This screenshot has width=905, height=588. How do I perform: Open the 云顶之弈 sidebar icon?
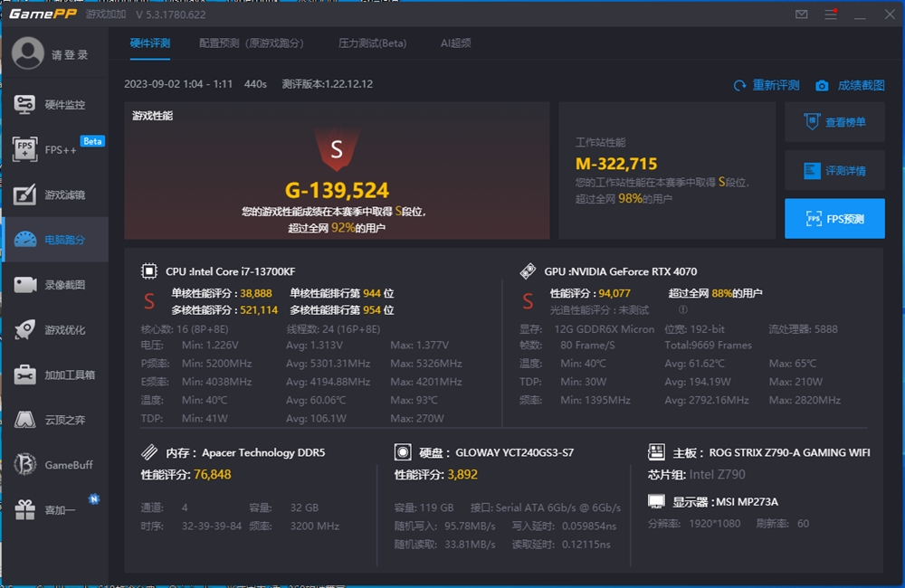[x=24, y=420]
